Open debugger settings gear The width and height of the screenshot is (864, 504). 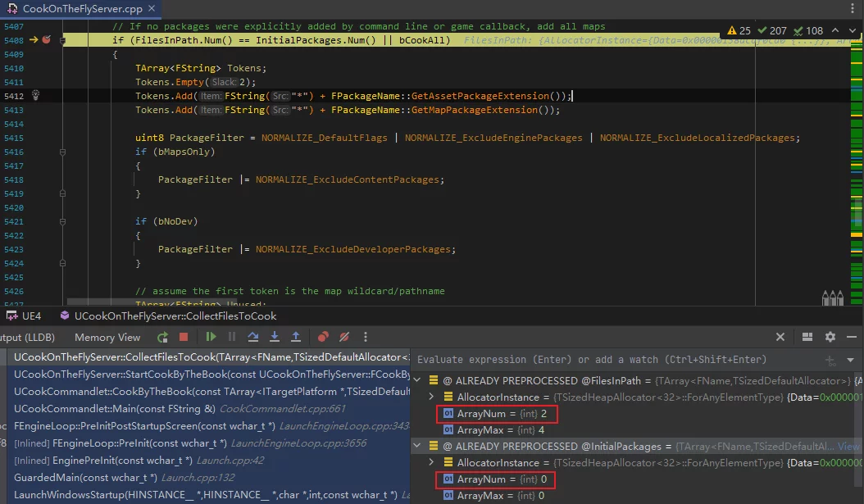point(830,337)
